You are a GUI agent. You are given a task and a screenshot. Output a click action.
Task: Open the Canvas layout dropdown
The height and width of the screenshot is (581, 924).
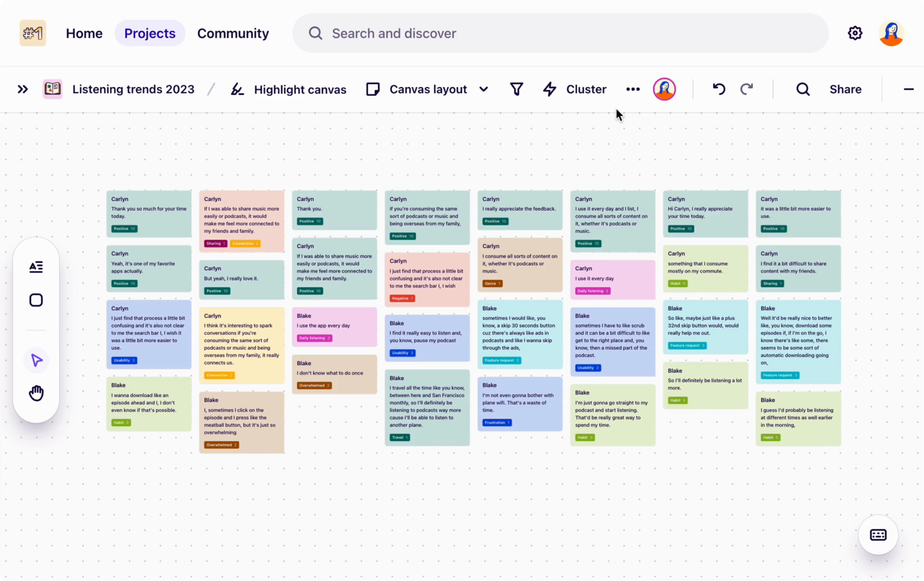[427, 89]
